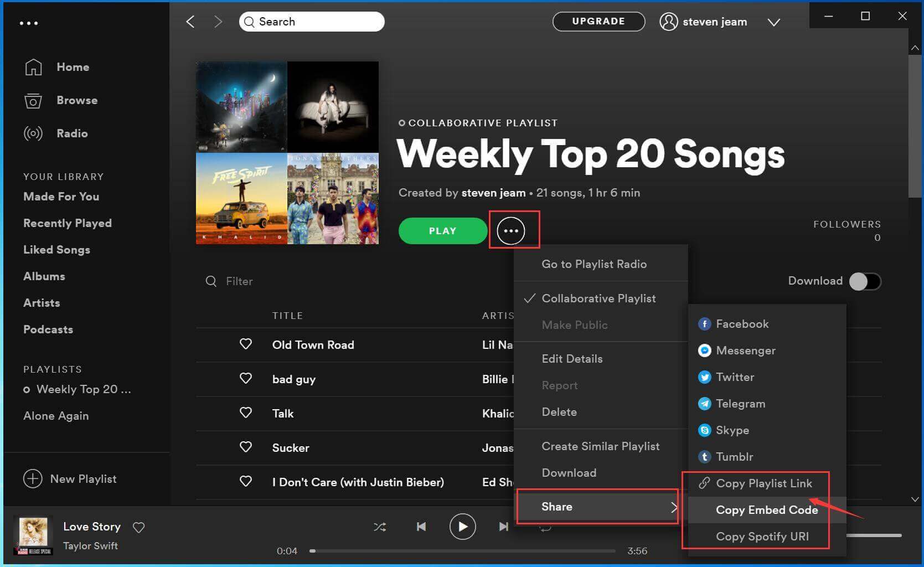
Task: Open Podcasts in library
Action: tap(48, 329)
